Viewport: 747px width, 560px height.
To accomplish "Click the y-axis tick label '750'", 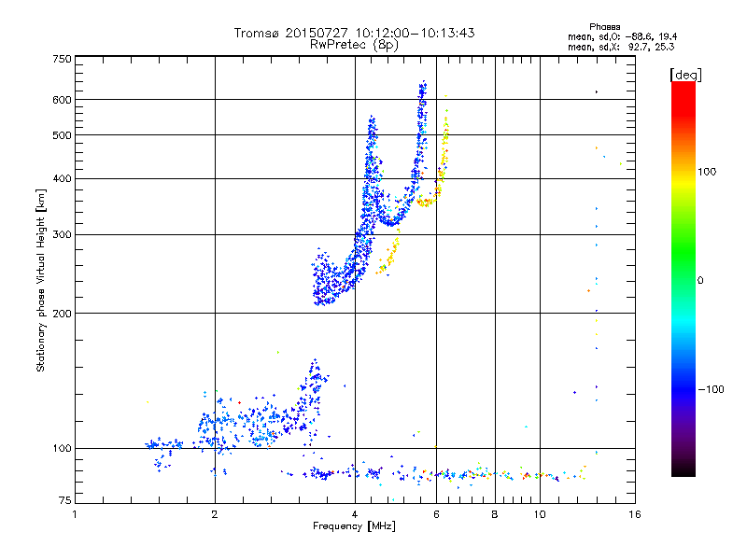I will (62, 59).
